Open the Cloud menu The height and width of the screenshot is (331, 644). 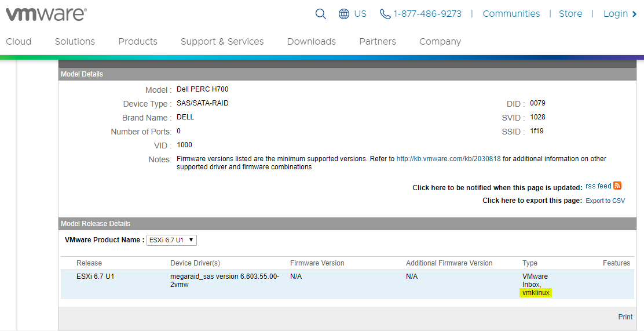pos(19,42)
